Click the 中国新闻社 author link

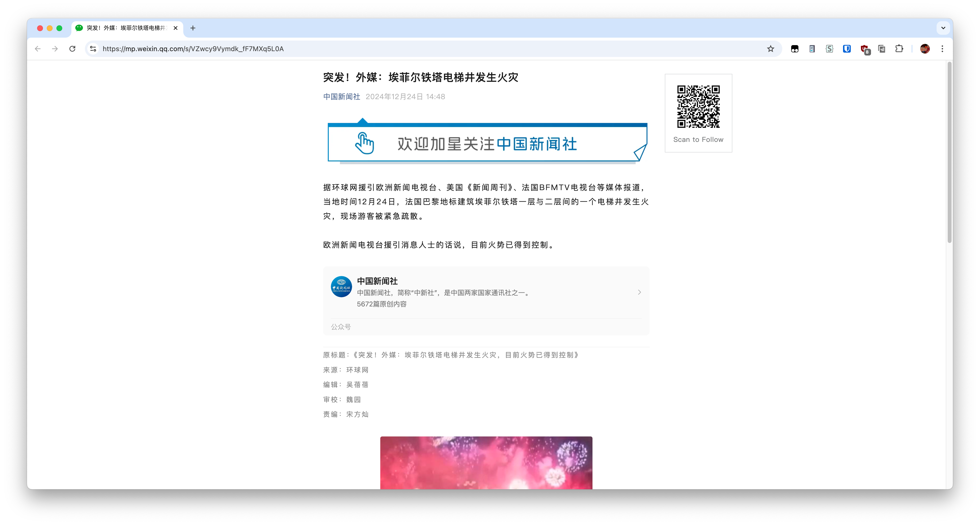point(341,97)
